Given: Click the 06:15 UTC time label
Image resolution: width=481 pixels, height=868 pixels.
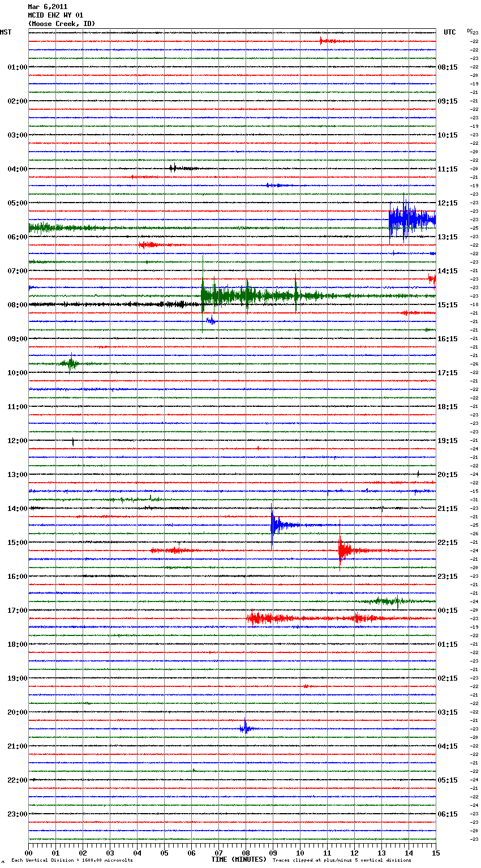Looking at the screenshot, I should pyautogui.click(x=448, y=814).
